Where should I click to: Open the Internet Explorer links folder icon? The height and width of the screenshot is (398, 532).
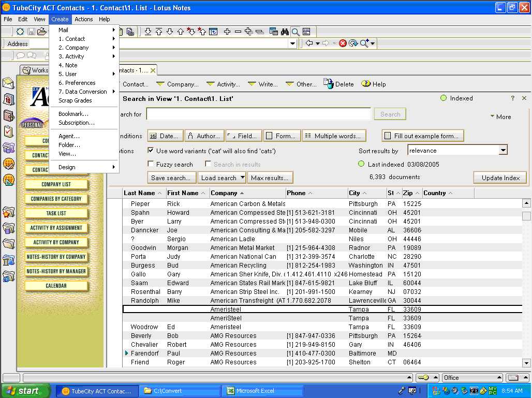tap(8, 277)
